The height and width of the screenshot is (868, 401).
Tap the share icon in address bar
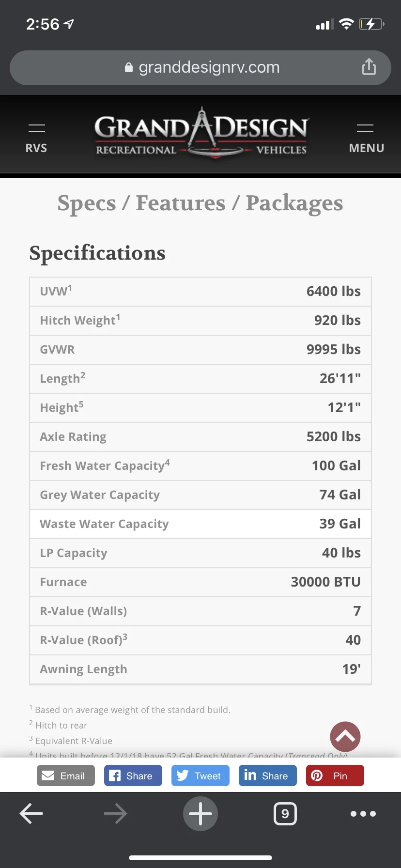tap(369, 67)
